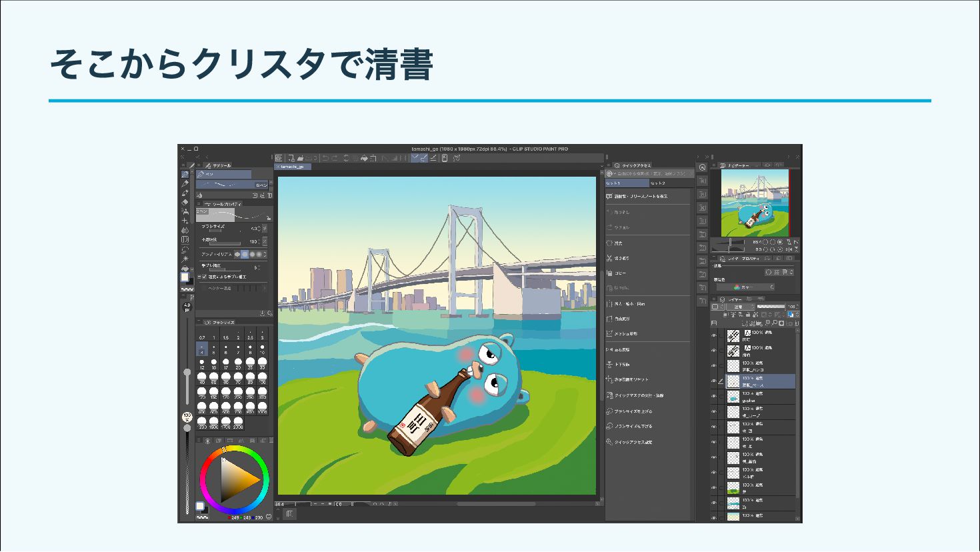Image resolution: width=980 pixels, height=552 pixels.
Task: Switch to the セット2 tab in Quick Access
Action: click(671, 183)
